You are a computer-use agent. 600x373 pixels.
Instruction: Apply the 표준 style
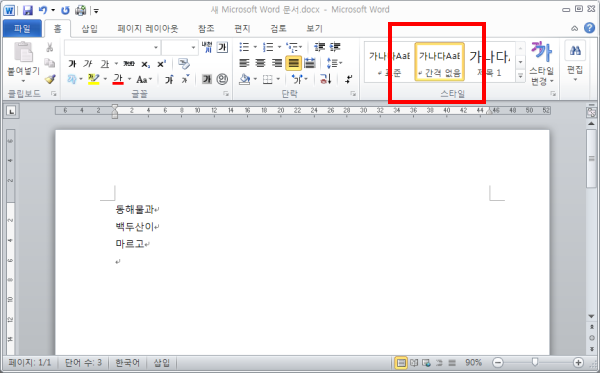point(389,63)
